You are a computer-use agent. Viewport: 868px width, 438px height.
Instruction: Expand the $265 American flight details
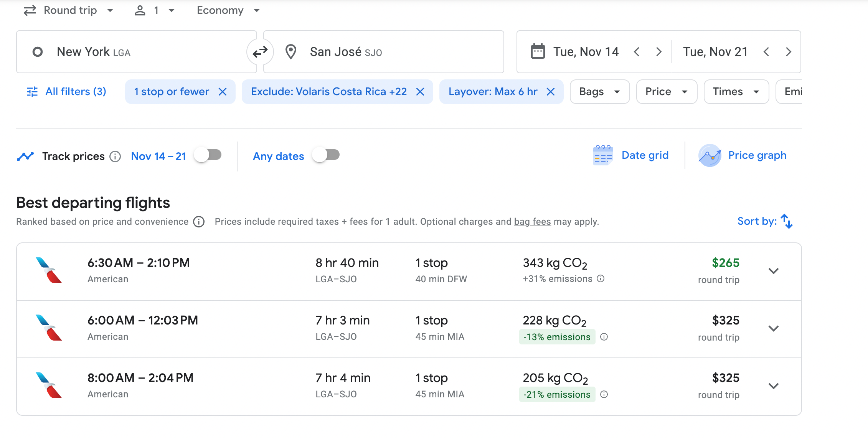click(x=774, y=271)
